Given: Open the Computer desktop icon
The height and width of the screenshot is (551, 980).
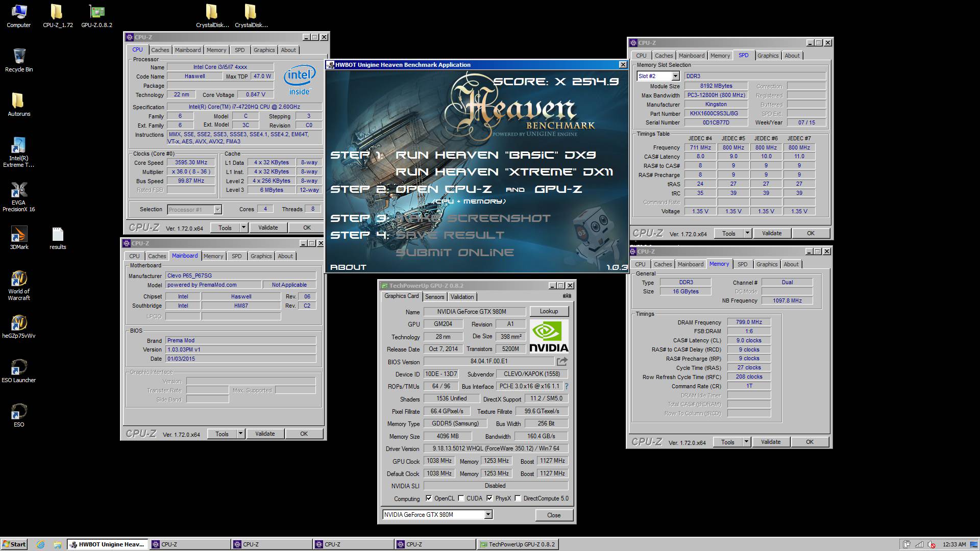Looking at the screenshot, I should click(18, 15).
